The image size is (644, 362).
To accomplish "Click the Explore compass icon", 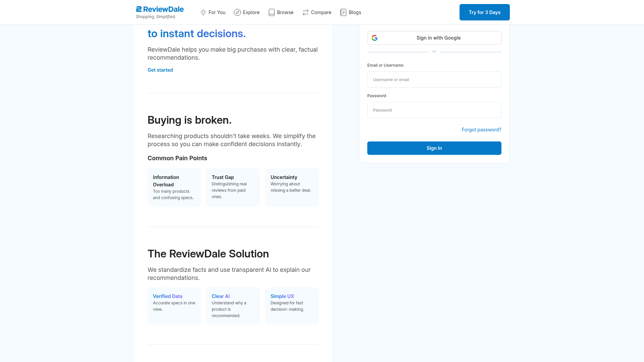I will [x=237, y=12].
